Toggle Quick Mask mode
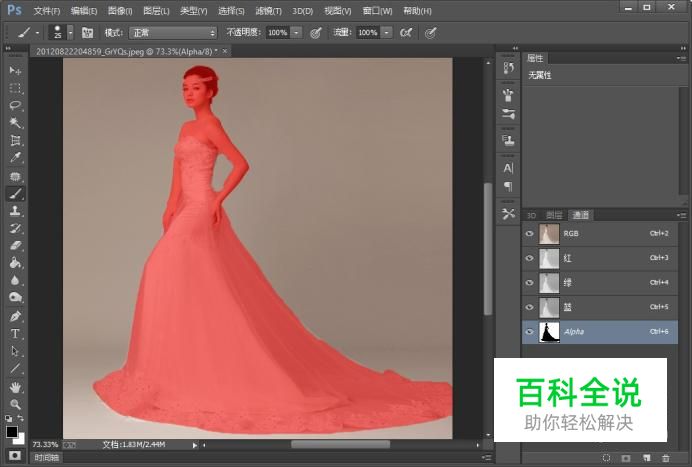 click(15, 455)
